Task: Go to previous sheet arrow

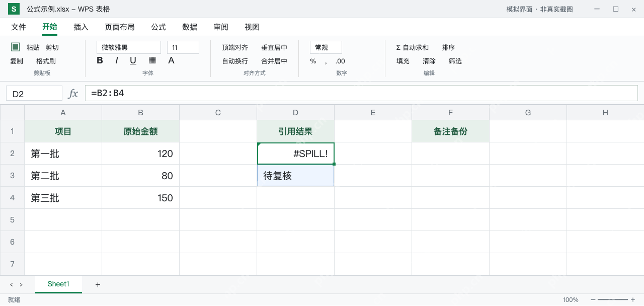Action: [x=11, y=285]
